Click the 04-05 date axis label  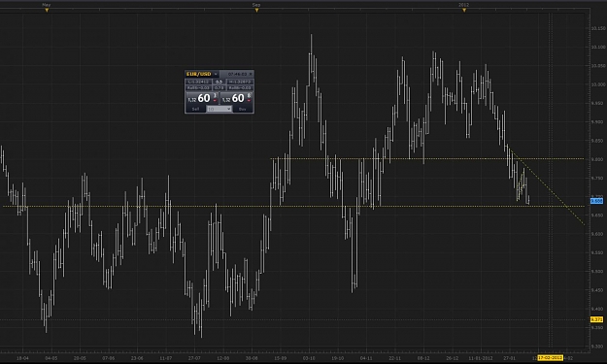pyautogui.click(x=51, y=358)
